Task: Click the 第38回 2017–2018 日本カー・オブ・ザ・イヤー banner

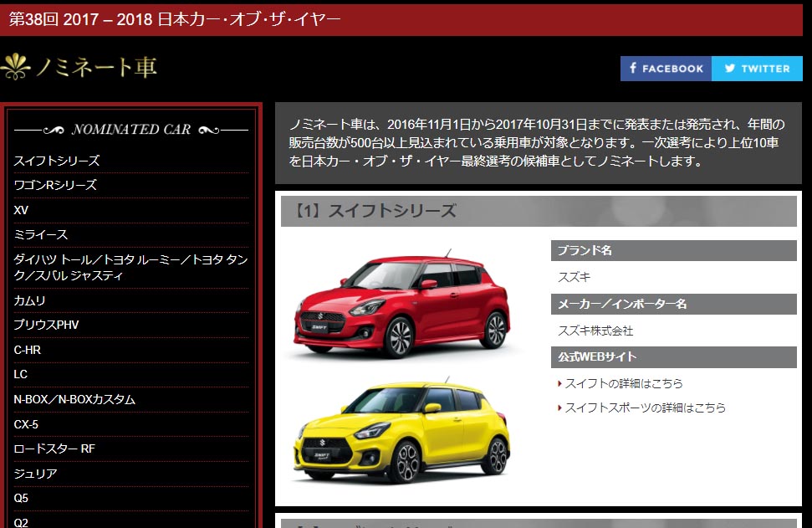Action: [401, 20]
